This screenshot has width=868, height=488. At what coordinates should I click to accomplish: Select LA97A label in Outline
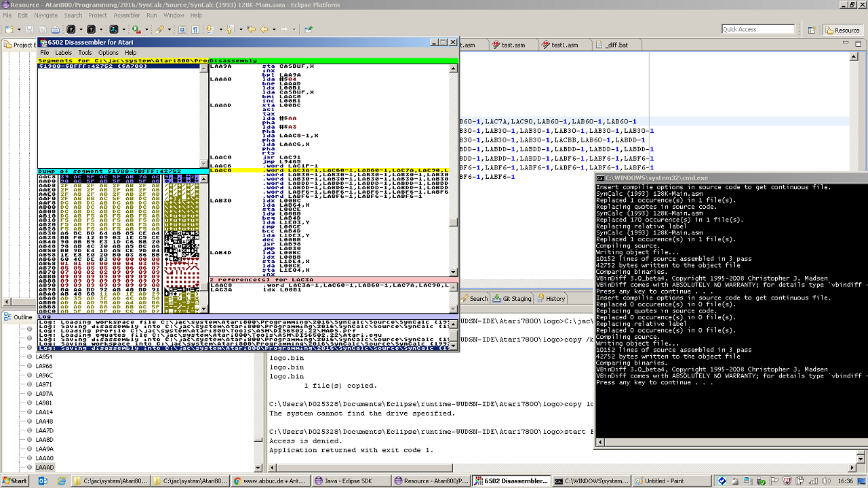coord(44,393)
